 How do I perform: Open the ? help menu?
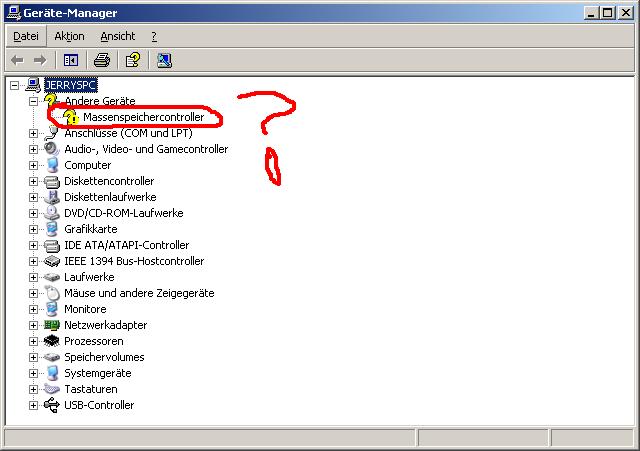coord(154,36)
